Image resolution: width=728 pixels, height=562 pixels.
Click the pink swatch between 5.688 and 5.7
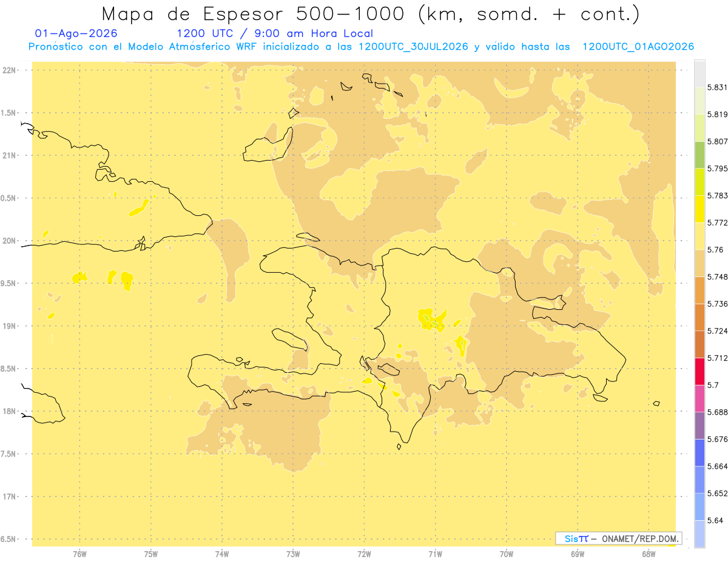[x=699, y=399]
